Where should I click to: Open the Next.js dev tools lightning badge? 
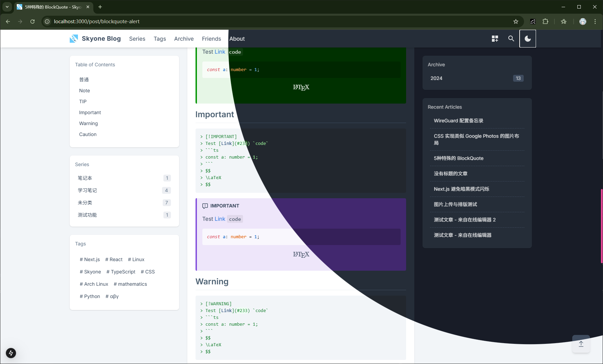(11, 353)
